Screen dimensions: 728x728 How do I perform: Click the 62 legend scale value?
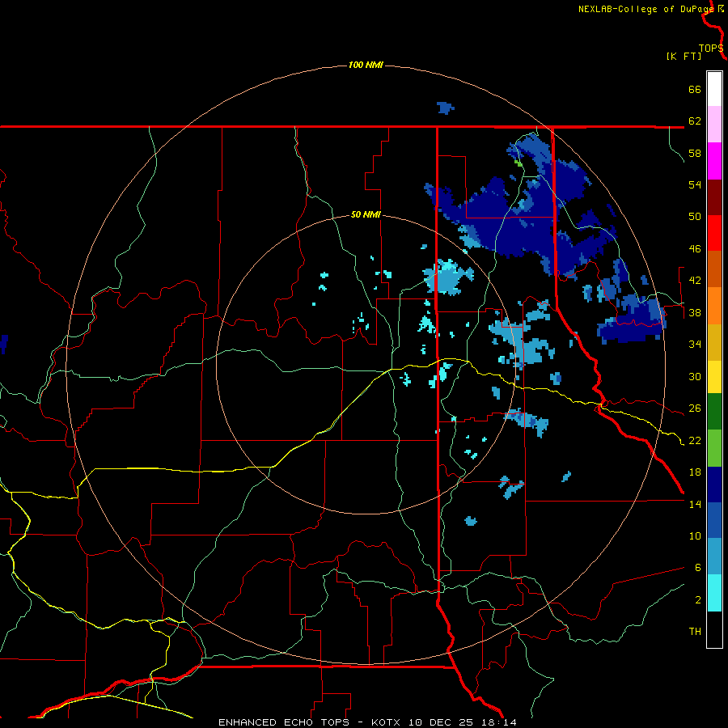click(695, 121)
